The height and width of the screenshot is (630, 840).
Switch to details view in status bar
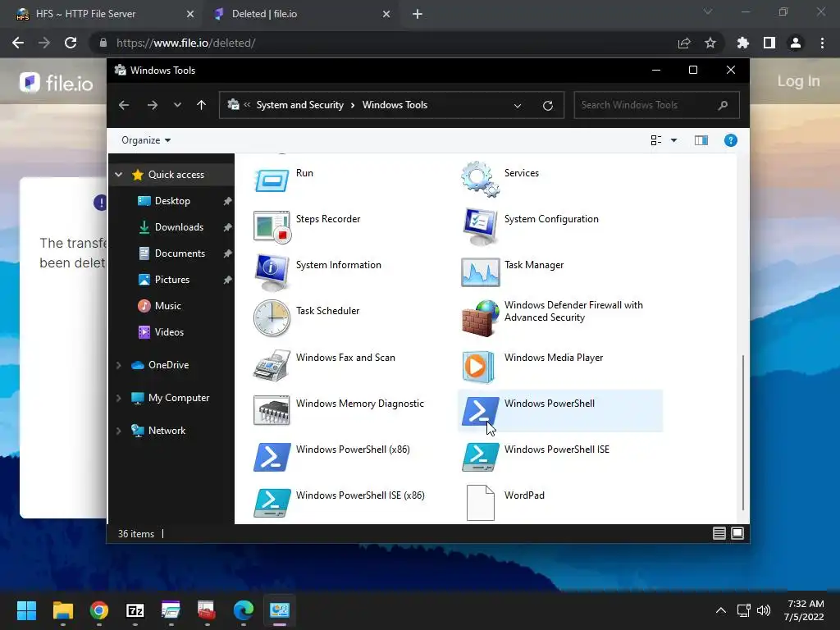point(719,533)
